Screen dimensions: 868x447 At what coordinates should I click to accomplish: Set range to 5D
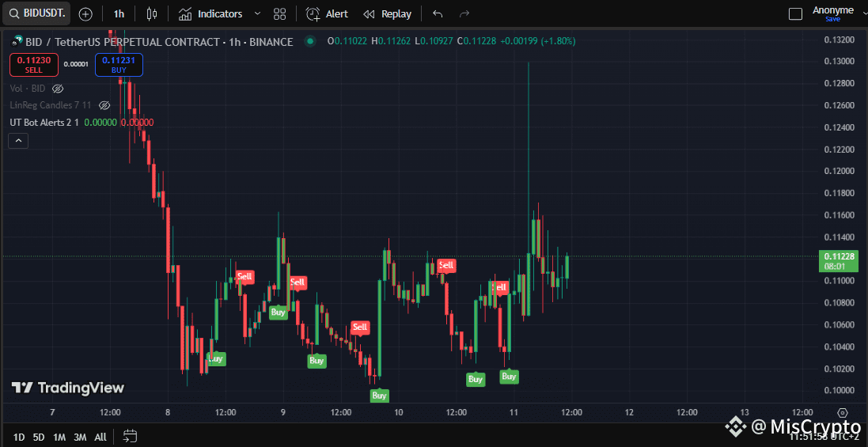coord(38,437)
